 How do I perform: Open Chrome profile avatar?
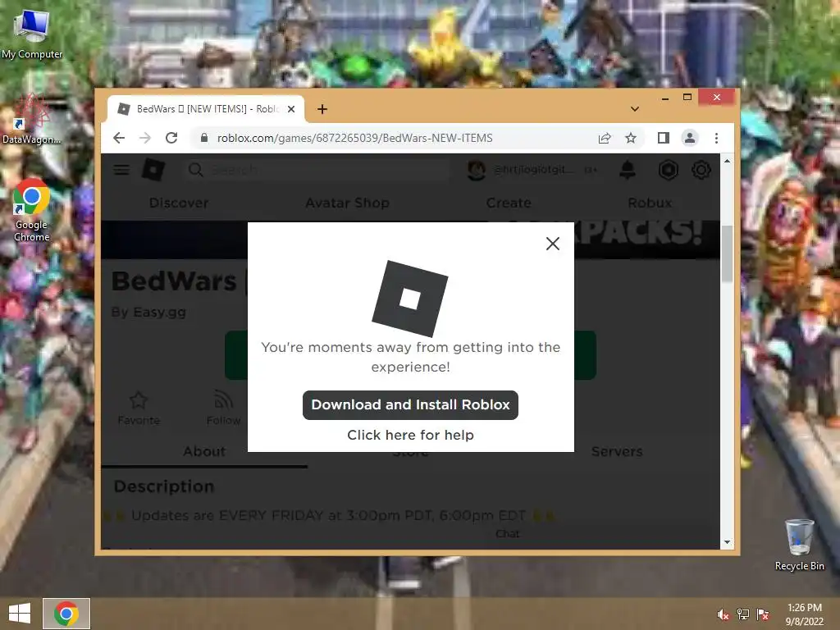tap(689, 138)
